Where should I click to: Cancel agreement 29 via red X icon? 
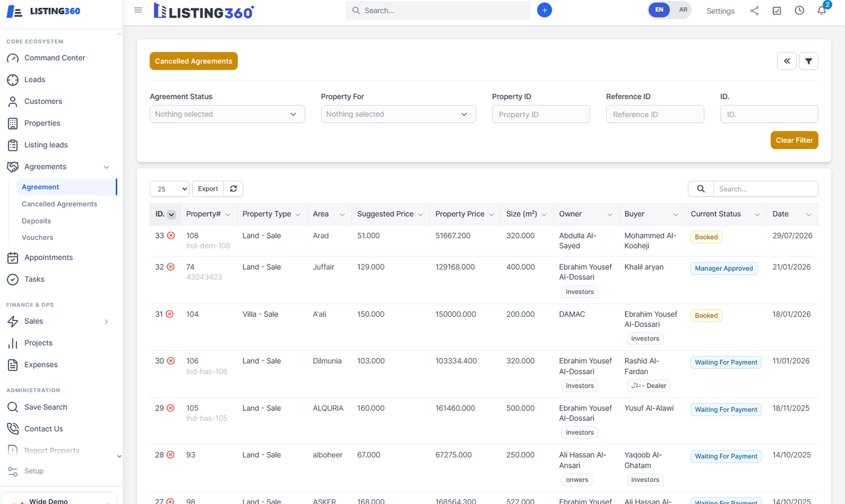tap(171, 408)
